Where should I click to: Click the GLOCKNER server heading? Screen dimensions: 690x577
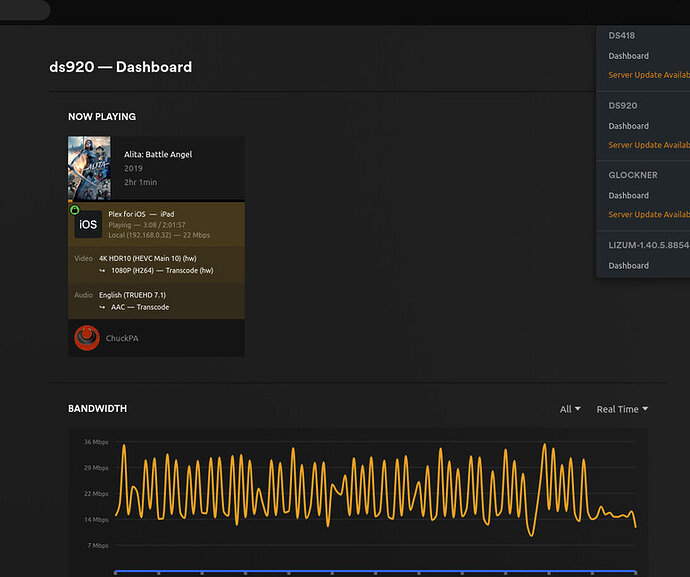click(633, 175)
